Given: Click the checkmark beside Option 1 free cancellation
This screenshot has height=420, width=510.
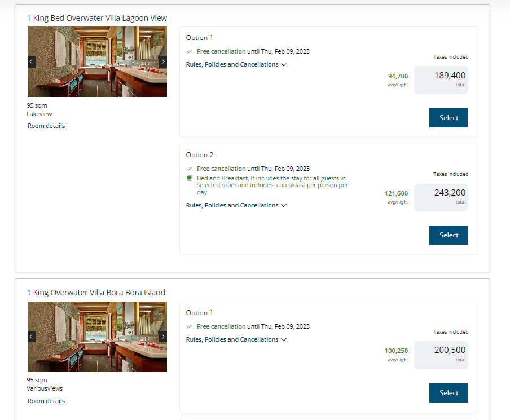Looking at the screenshot, I should [x=190, y=51].
